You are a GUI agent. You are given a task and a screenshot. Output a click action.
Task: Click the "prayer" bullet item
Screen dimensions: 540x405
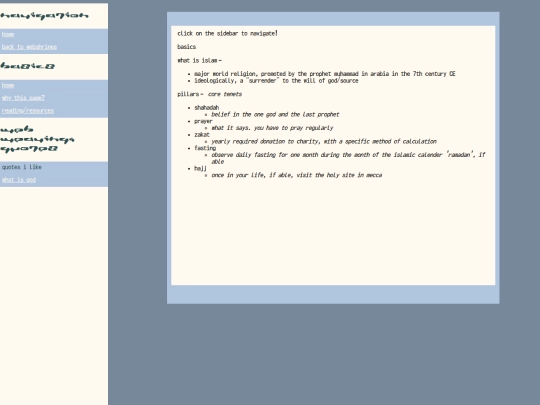[203, 121]
